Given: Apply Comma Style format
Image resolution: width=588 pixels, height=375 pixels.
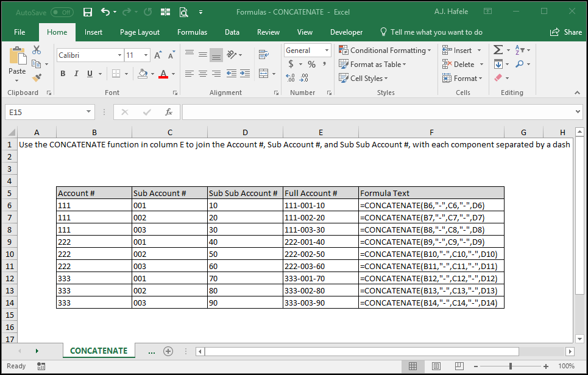Looking at the screenshot, I should (x=324, y=64).
